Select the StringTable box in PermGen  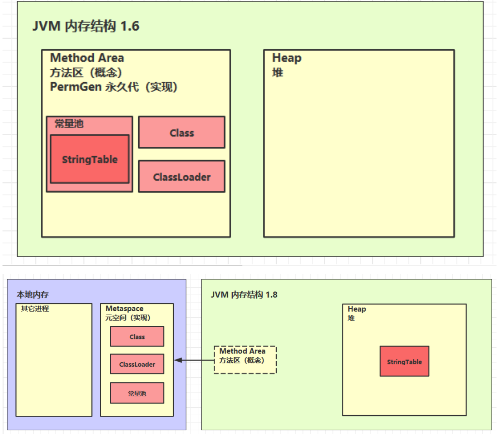89,160
